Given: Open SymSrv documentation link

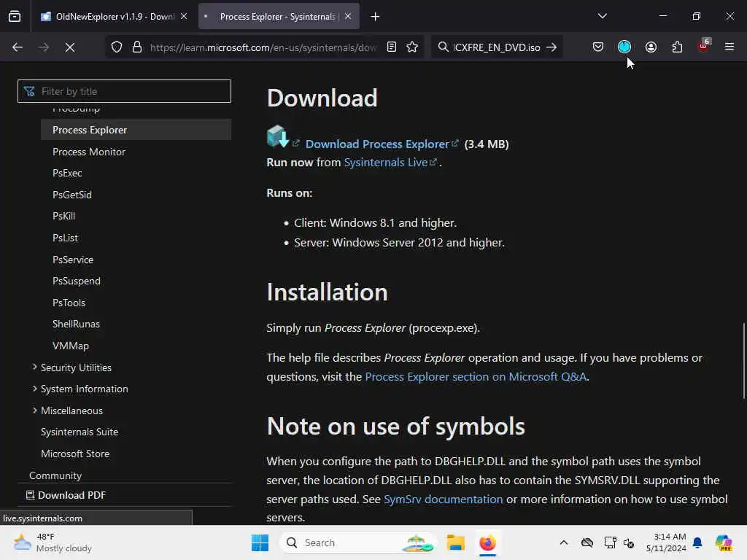Looking at the screenshot, I should 443,499.
